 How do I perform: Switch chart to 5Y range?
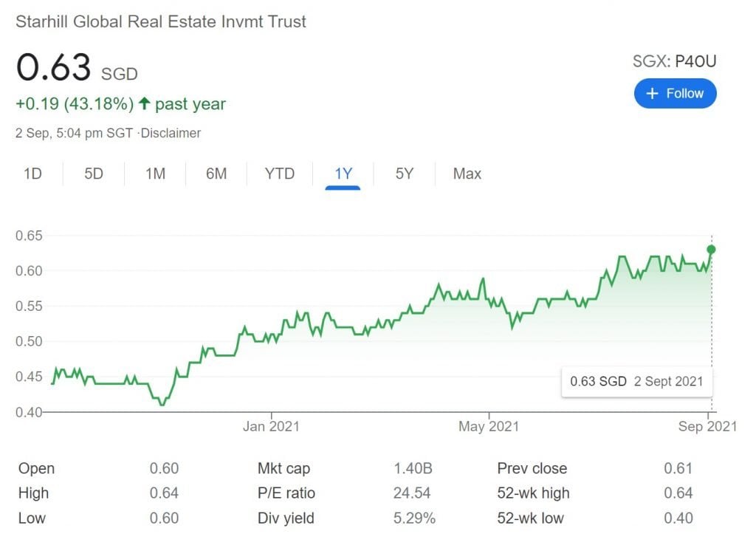pyautogui.click(x=404, y=174)
